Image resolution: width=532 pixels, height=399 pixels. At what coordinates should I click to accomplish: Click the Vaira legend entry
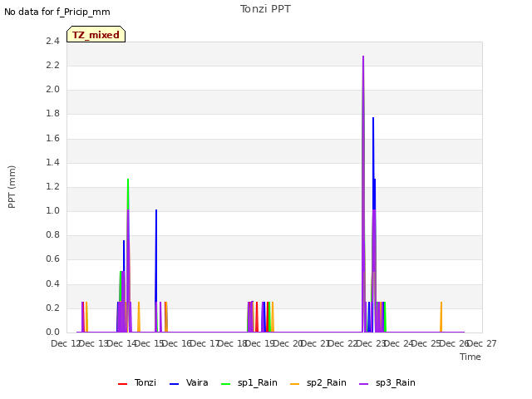tap(189, 382)
